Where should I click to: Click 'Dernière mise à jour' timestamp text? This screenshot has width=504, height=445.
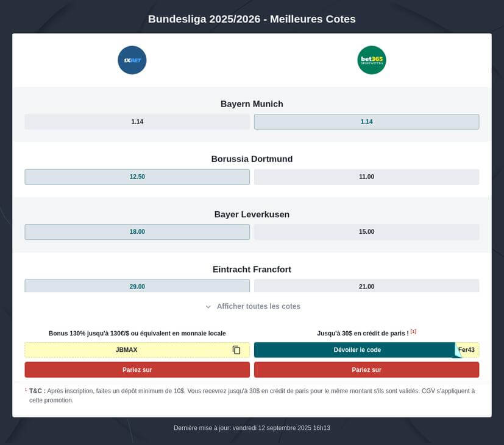(252, 428)
